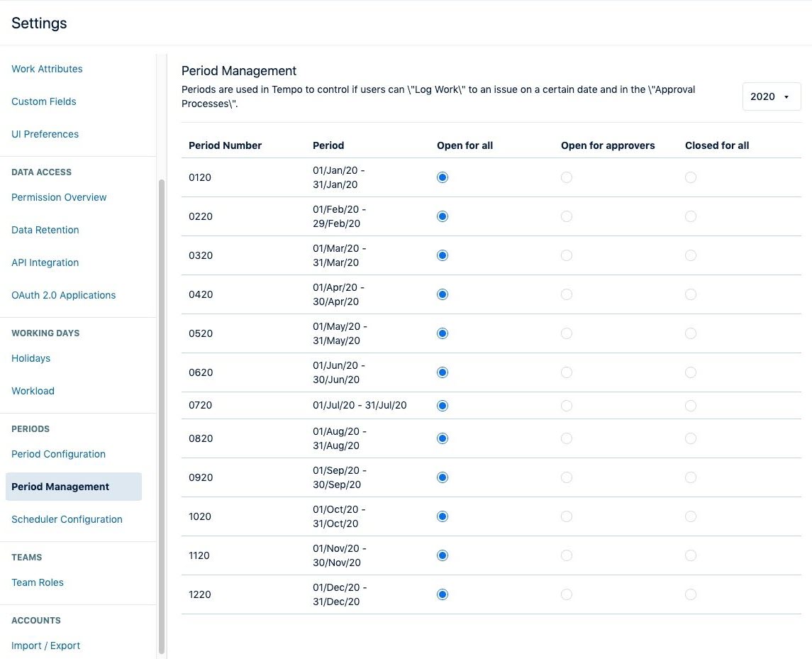812x659 pixels.
Task: Navigate to API Integration
Action: tap(45, 262)
